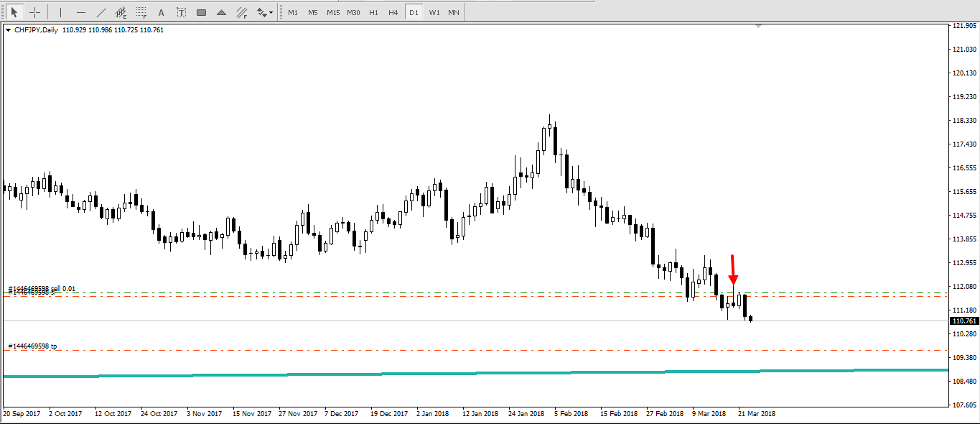Viewport: 980px width, 424px height.
Task: Switch chart to H1 timeframe
Action: coord(373,12)
